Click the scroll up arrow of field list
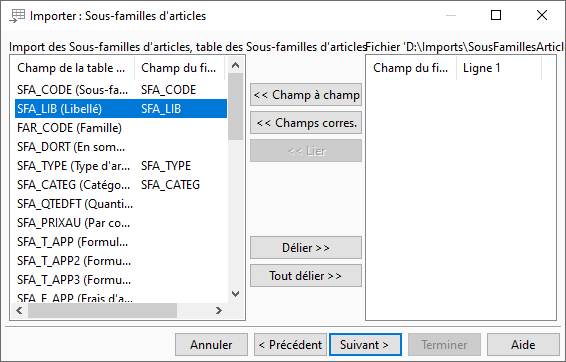The image size is (566, 362). click(236, 65)
